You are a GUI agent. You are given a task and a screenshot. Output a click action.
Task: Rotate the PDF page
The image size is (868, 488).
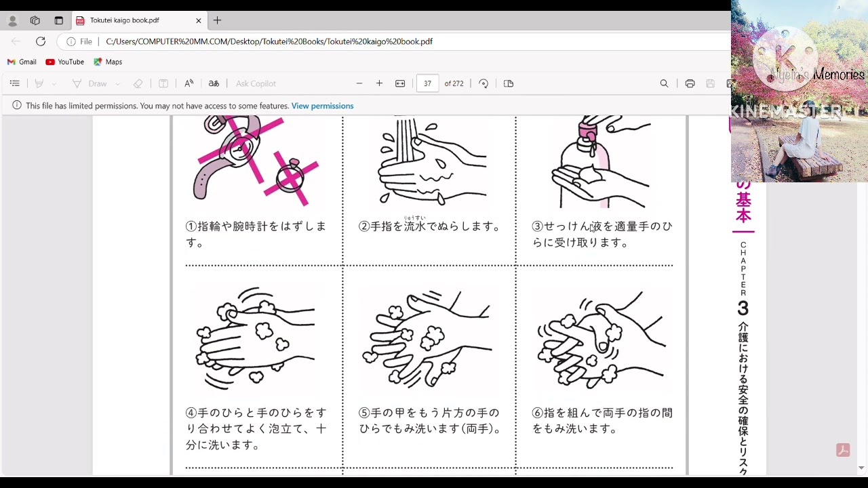tap(484, 83)
